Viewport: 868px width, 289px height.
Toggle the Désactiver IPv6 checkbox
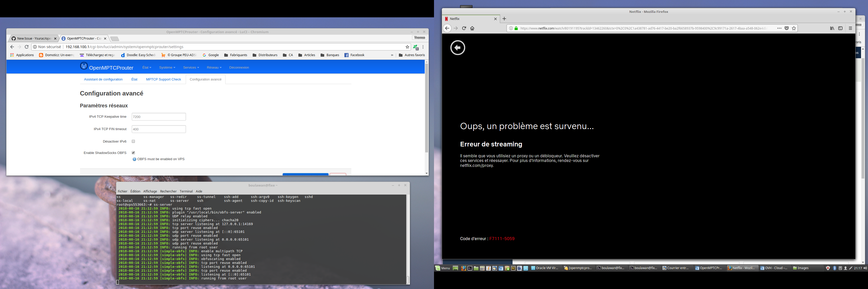pos(134,142)
